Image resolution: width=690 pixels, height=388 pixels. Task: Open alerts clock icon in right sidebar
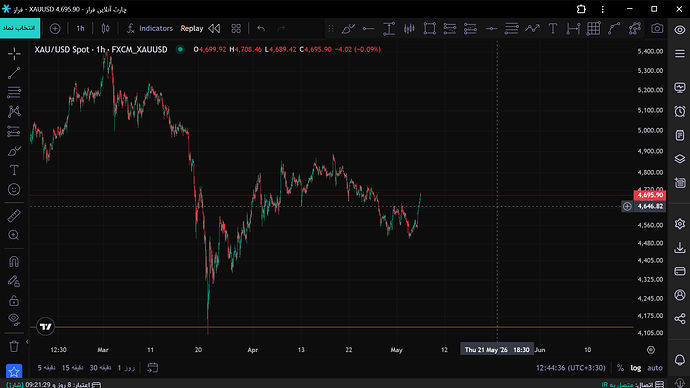coord(680,111)
